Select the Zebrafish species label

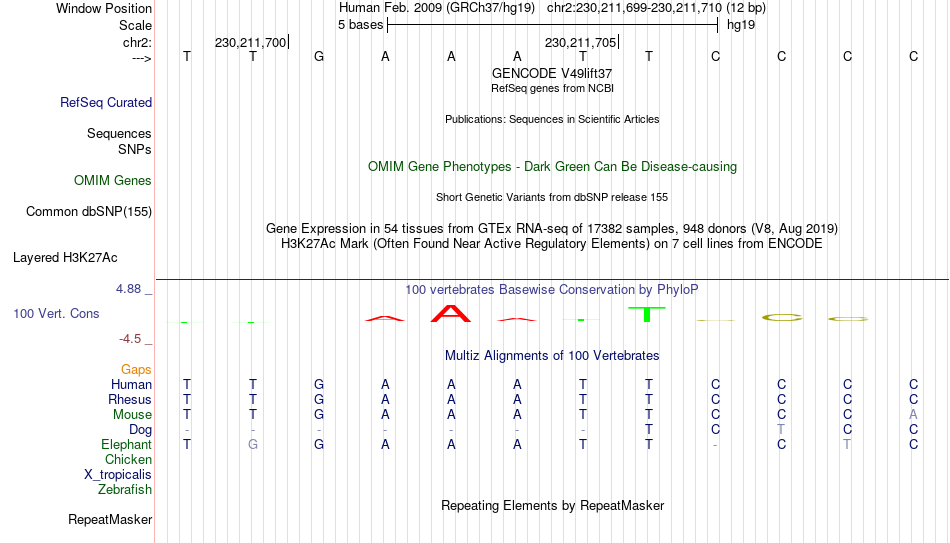[125, 490]
